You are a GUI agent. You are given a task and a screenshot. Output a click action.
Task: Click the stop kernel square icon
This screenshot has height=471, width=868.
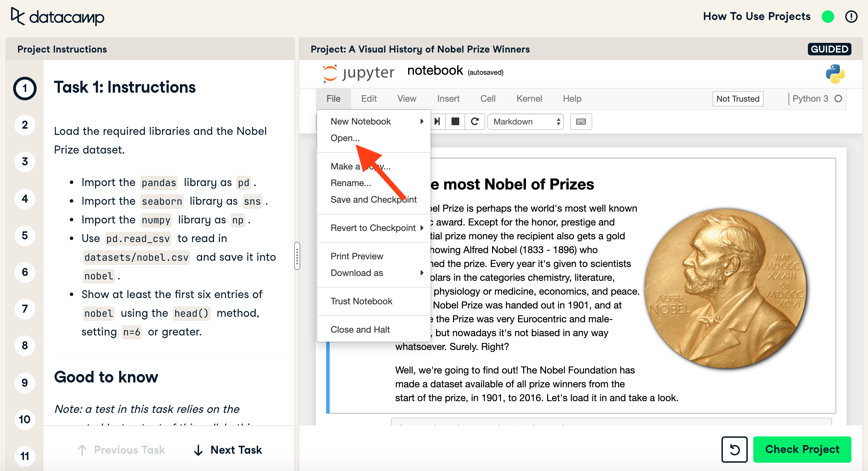click(x=455, y=121)
